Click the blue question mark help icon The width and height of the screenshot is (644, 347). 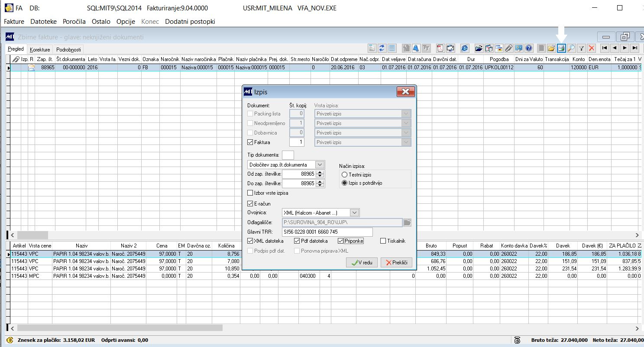(x=528, y=48)
